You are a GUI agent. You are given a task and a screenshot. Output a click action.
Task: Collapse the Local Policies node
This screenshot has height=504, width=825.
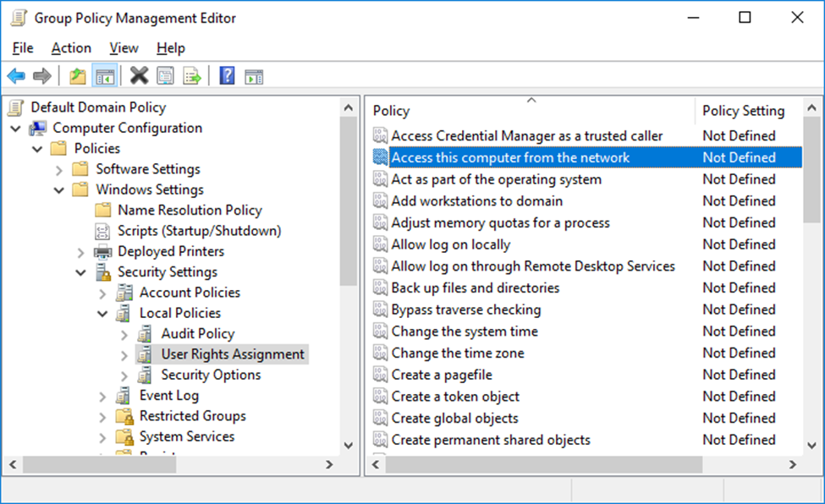[x=102, y=314]
